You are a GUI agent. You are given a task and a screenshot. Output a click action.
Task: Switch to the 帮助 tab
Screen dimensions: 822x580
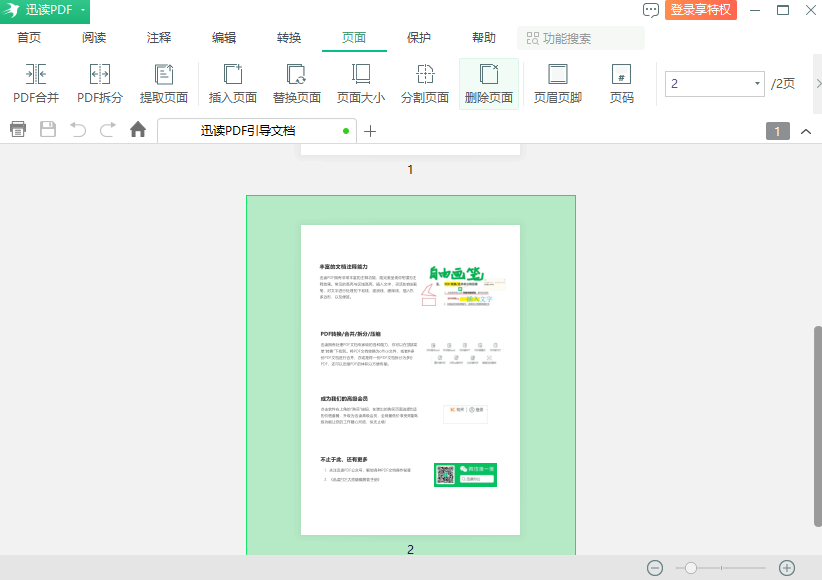tap(484, 38)
